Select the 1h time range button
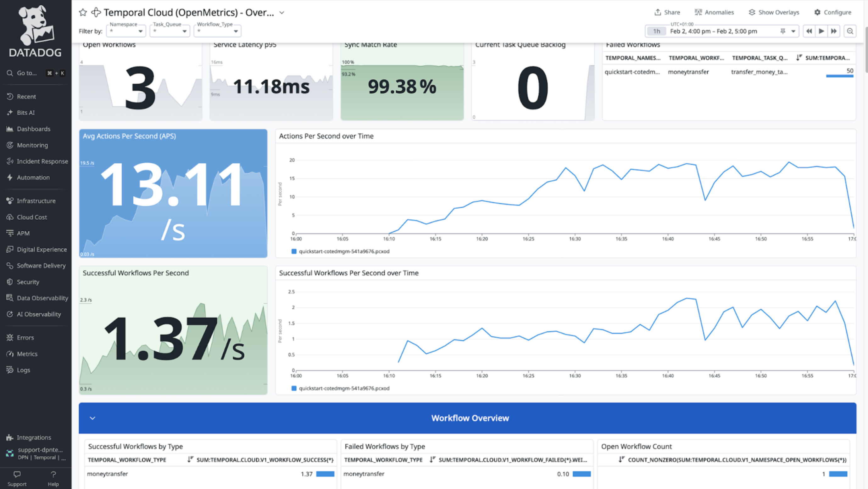 tap(656, 31)
